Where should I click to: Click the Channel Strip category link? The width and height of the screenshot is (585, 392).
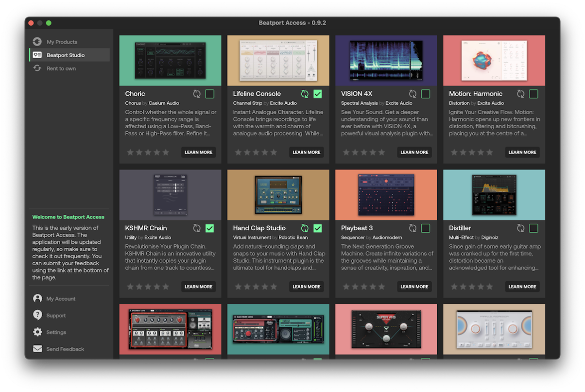click(x=248, y=103)
